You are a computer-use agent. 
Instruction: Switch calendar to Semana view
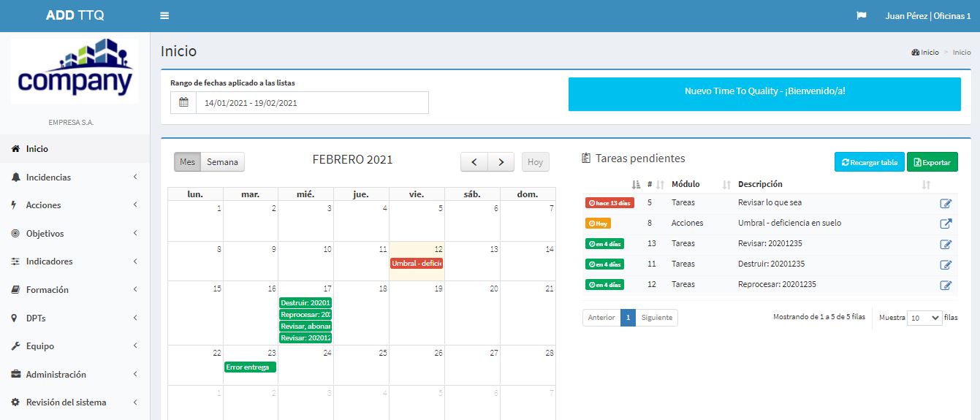[222, 162]
